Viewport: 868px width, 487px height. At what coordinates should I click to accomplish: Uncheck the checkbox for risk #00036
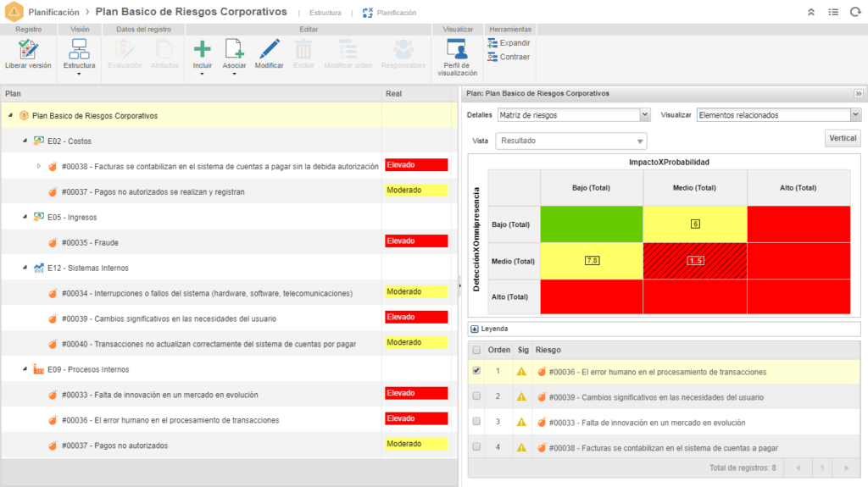point(476,371)
